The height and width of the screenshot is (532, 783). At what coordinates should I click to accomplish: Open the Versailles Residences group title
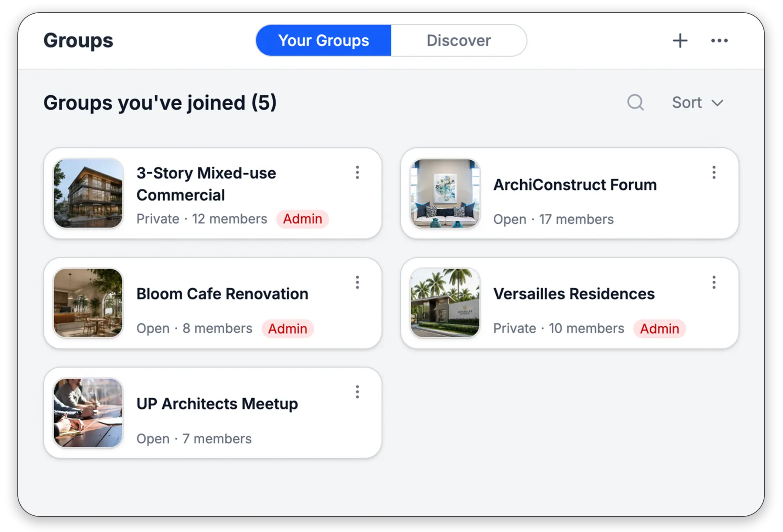coord(574,294)
